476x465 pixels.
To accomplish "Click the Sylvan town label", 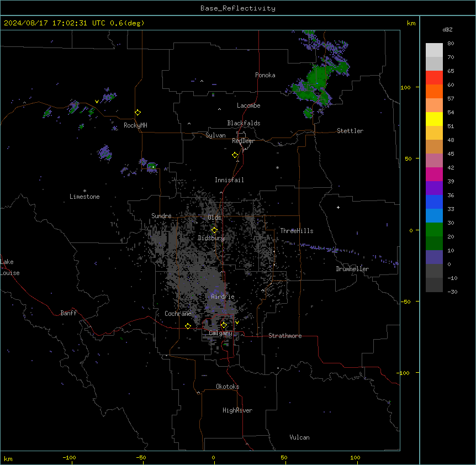I will pyautogui.click(x=215, y=135).
